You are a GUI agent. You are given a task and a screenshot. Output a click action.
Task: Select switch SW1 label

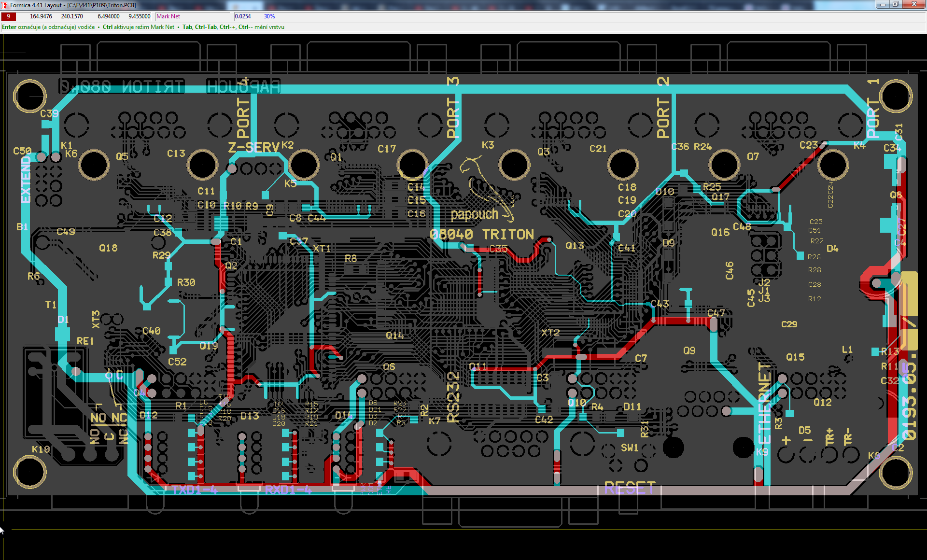coord(630,448)
